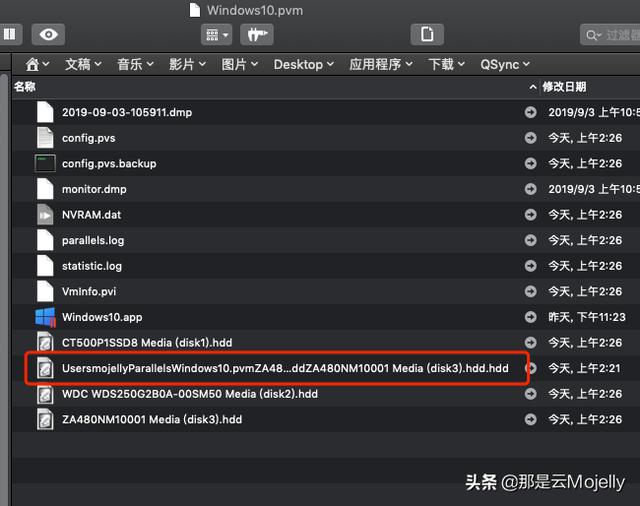Click arrow button for Windows10.app row
Viewport: 640px width, 506px height.
(x=531, y=317)
